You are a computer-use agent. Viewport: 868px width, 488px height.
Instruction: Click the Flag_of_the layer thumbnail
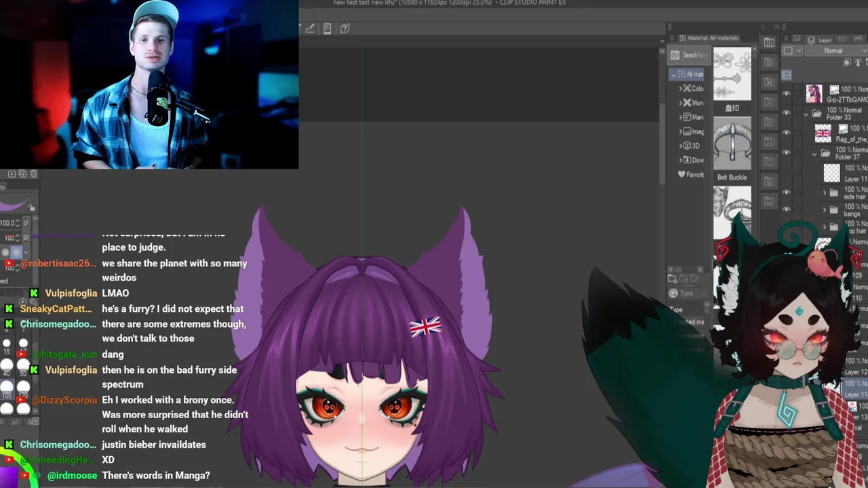pyautogui.click(x=823, y=133)
